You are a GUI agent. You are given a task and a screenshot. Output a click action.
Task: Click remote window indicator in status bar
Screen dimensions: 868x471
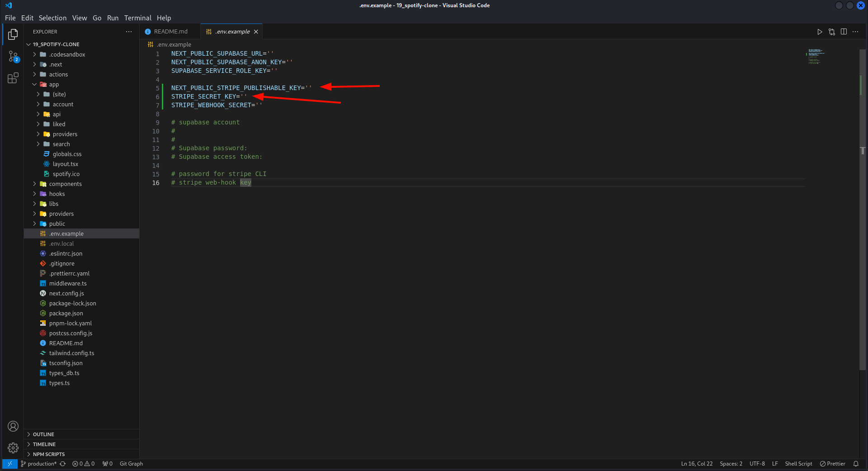[9, 464]
